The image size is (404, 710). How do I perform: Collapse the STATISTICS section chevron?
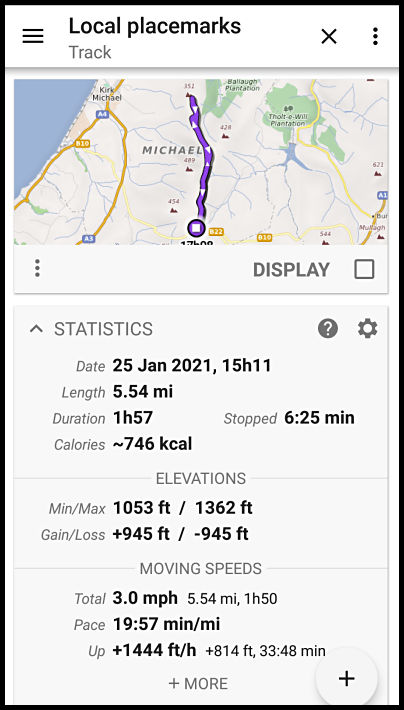[36, 329]
